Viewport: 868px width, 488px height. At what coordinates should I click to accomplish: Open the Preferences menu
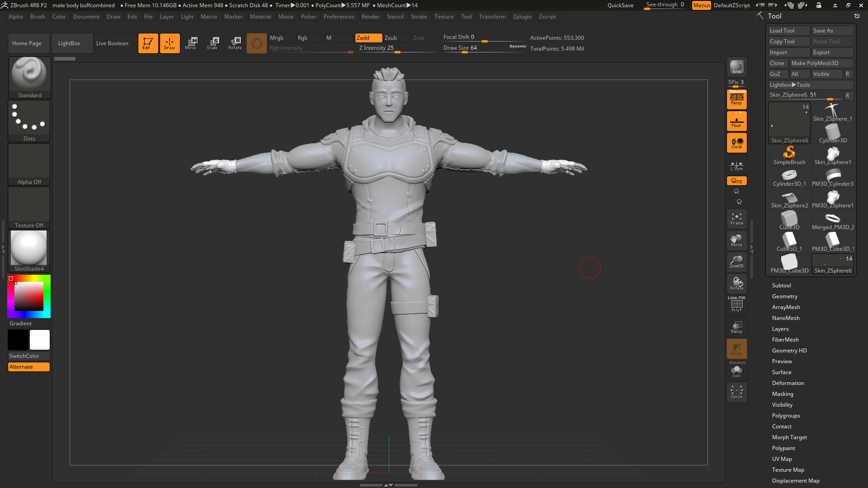click(339, 17)
